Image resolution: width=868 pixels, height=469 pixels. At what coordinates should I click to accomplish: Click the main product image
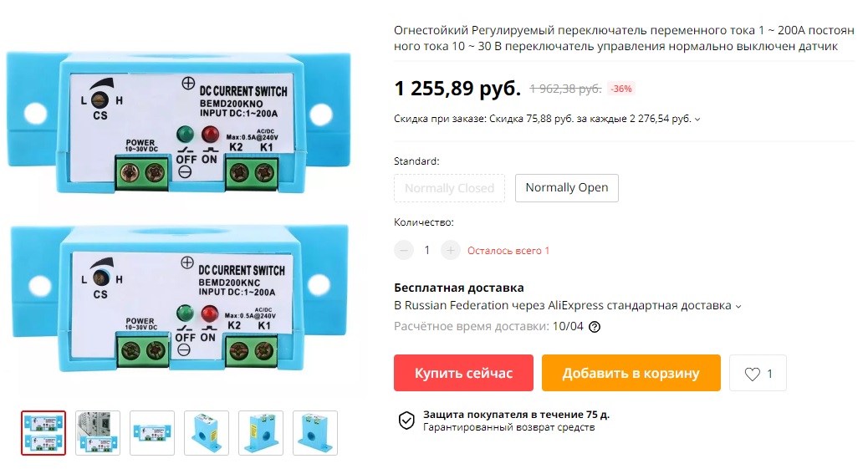pyautogui.click(x=180, y=211)
